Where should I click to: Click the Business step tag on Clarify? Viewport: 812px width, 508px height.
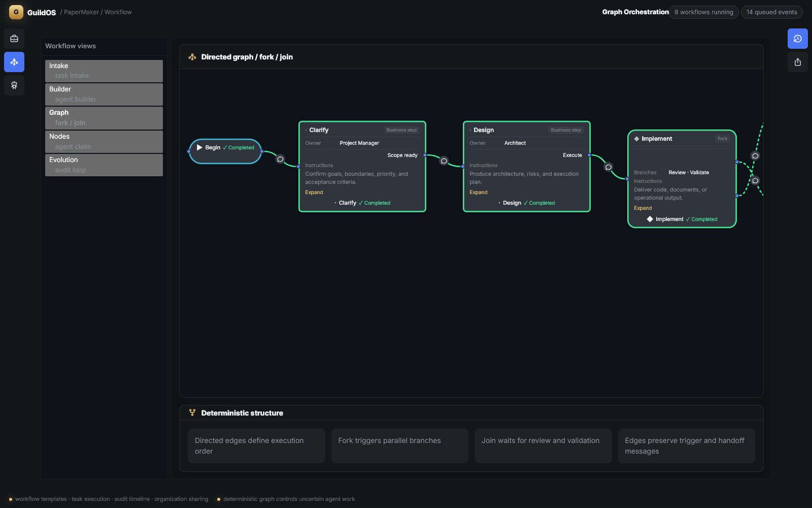(x=401, y=130)
